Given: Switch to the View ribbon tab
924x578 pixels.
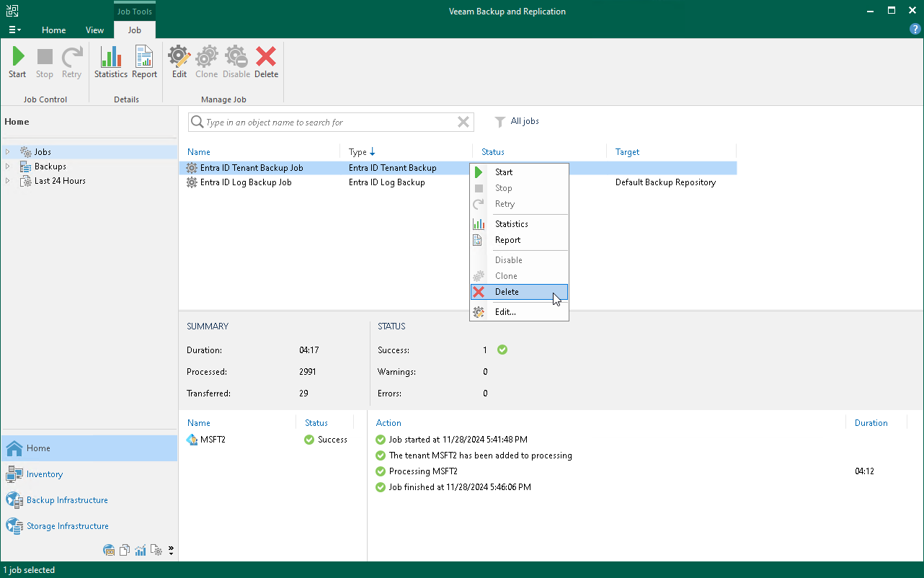Looking at the screenshot, I should pyautogui.click(x=94, y=30).
